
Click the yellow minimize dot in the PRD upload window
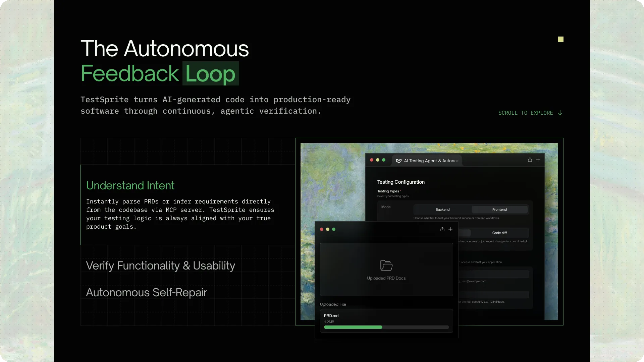(x=328, y=229)
